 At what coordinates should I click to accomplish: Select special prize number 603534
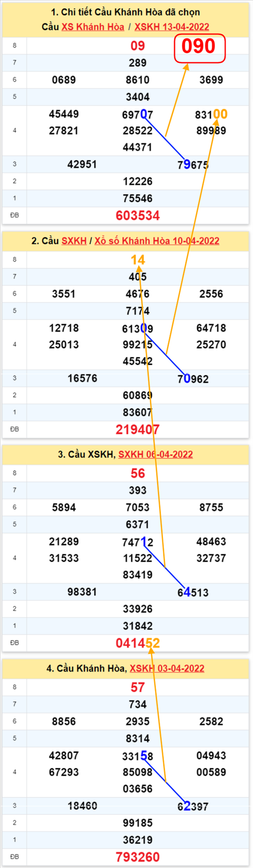click(x=138, y=215)
